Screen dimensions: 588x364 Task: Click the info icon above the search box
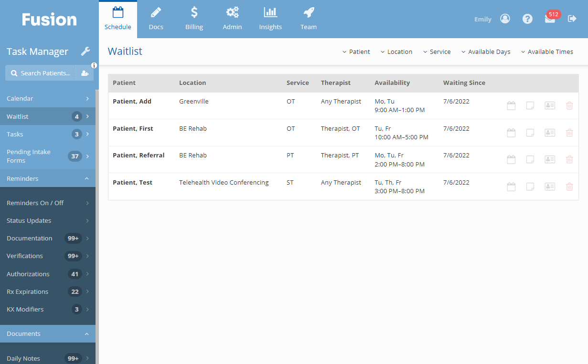(94, 65)
